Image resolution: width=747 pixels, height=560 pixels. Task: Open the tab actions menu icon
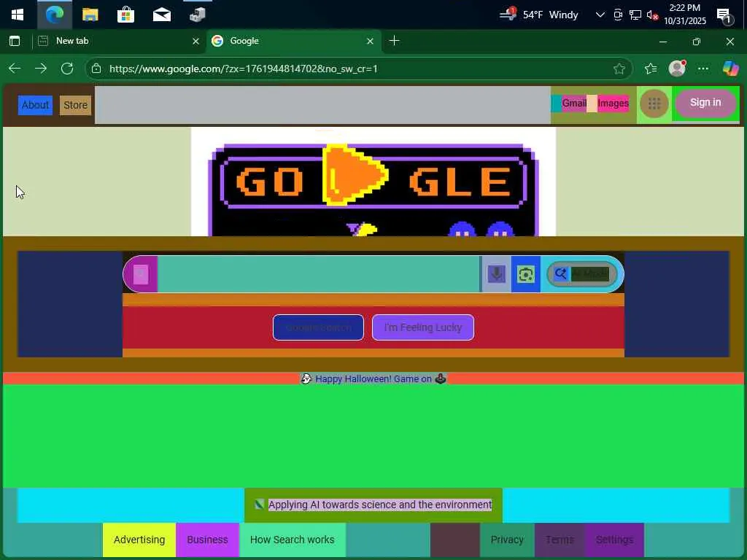(15, 41)
